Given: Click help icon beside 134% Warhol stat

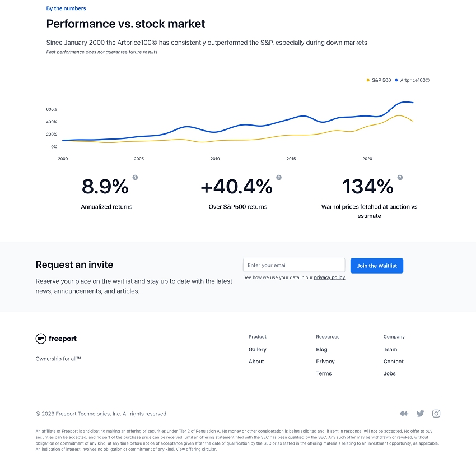Looking at the screenshot, I should coord(400,177).
